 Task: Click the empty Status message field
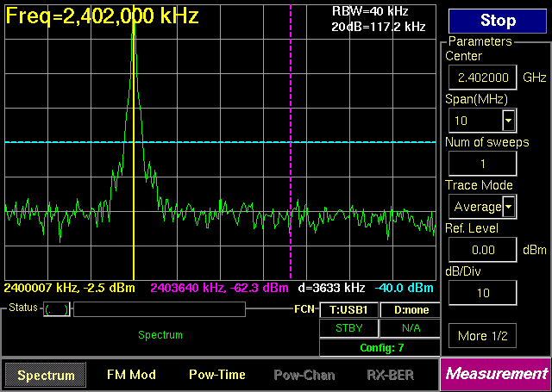[x=160, y=309]
